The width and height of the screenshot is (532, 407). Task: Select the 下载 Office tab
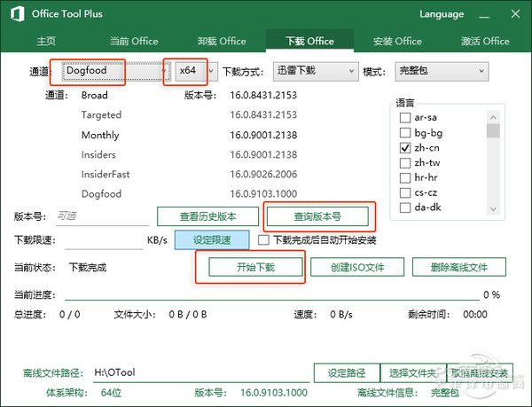[309, 41]
